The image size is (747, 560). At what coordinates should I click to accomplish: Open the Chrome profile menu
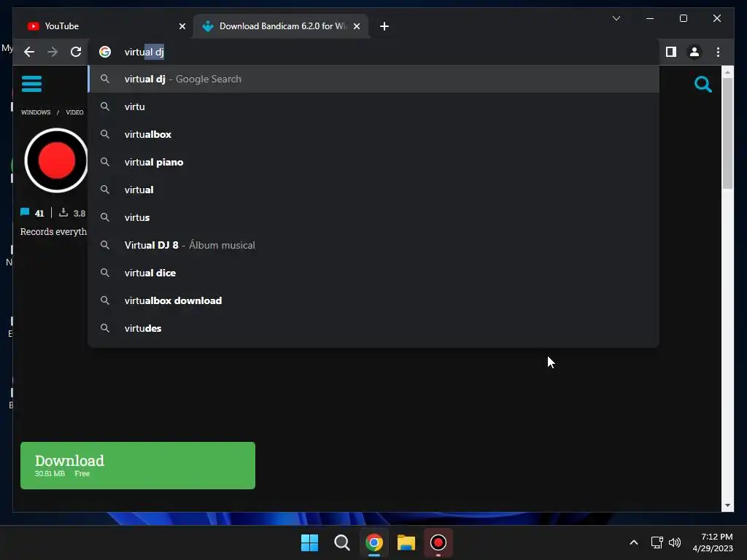pyautogui.click(x=694, y=52)
